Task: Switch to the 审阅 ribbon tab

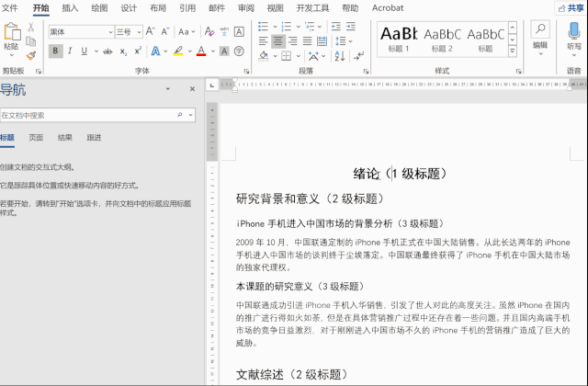Action: (246, 8)
